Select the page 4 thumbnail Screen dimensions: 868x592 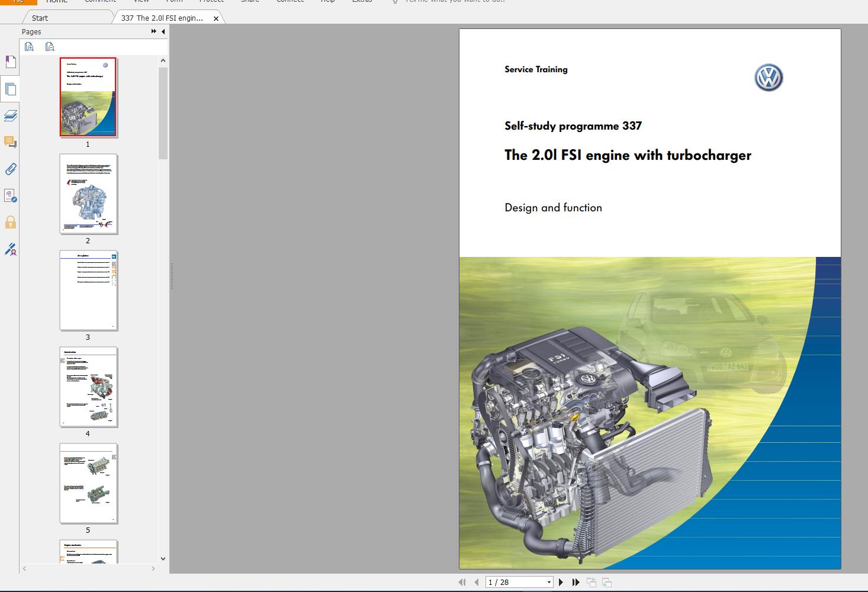coord(88,387)
